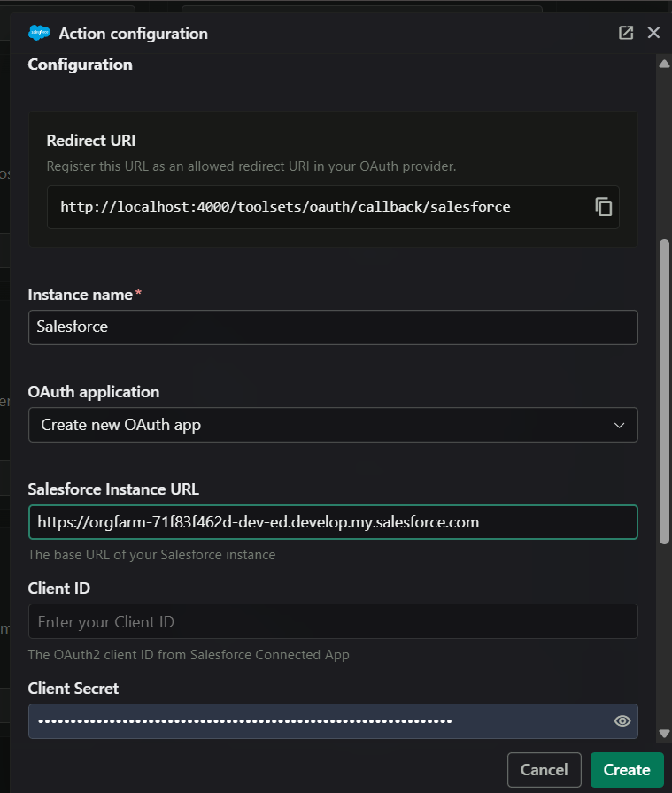The height and width of the screenshot is (793, 672).
Task: Click the Salesforce Instance URL field
Action: pos(333,522)
